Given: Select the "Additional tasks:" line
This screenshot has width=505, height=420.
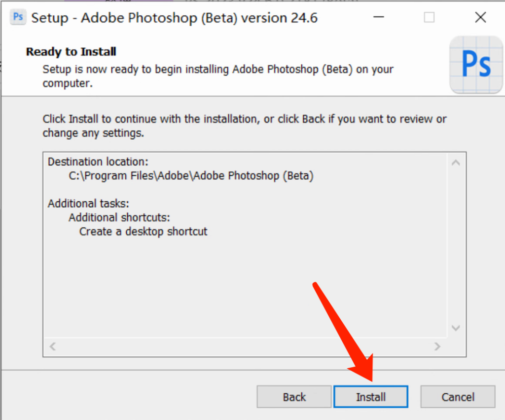Looking at the screenshot, I should pyautogui.click(x=88, y=203).
